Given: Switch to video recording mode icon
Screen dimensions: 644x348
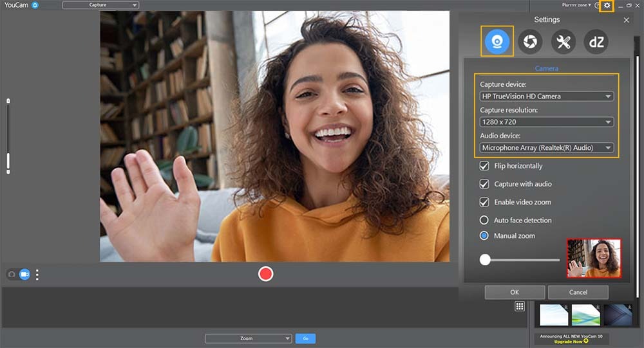Looking at the screenshot, I should (24, 274).
